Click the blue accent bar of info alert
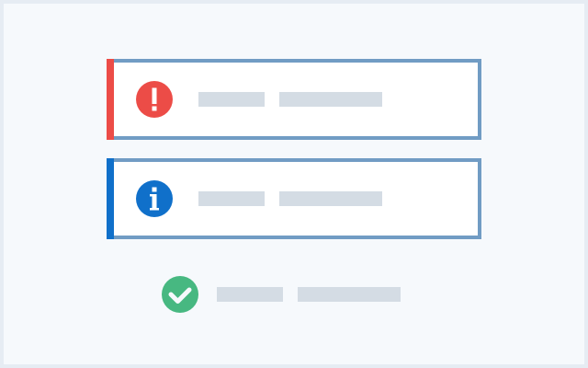Image resolution: width=588 pixels, height=368 pixels. tap(110, 199)
